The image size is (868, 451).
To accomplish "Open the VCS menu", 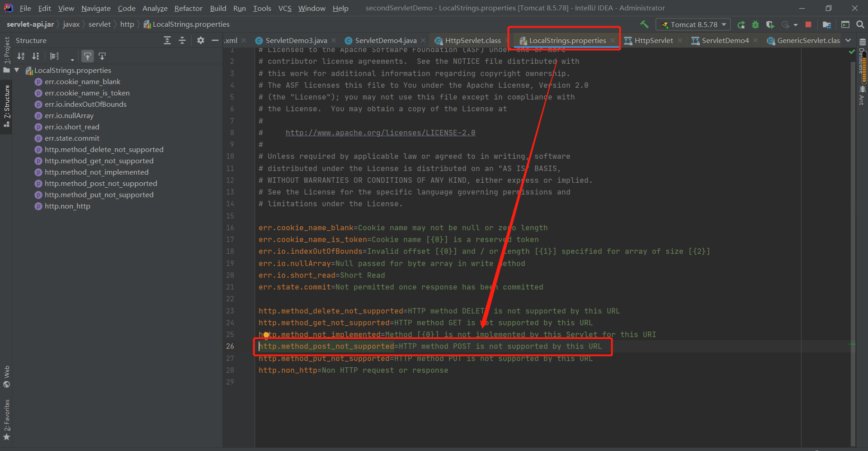I will 285,8.
